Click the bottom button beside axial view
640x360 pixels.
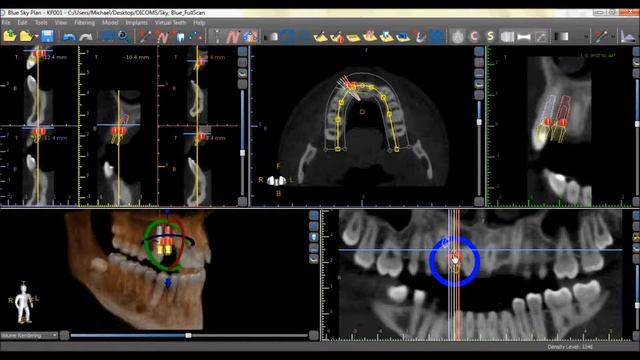479,201
